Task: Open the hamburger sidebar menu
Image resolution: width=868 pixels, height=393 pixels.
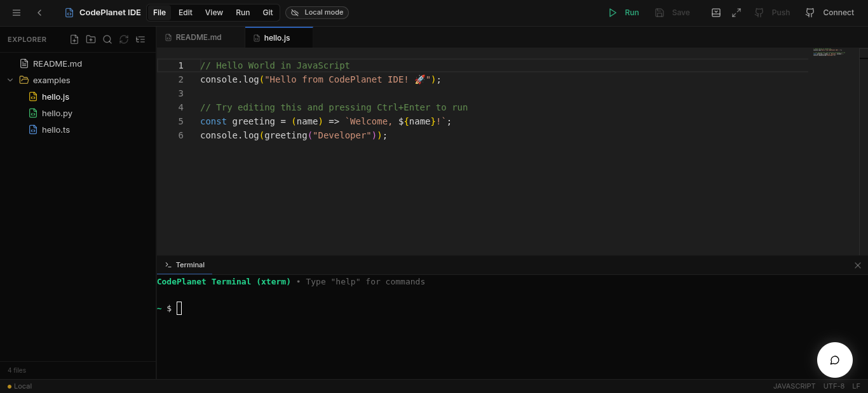Action: (x=17, y=13)
